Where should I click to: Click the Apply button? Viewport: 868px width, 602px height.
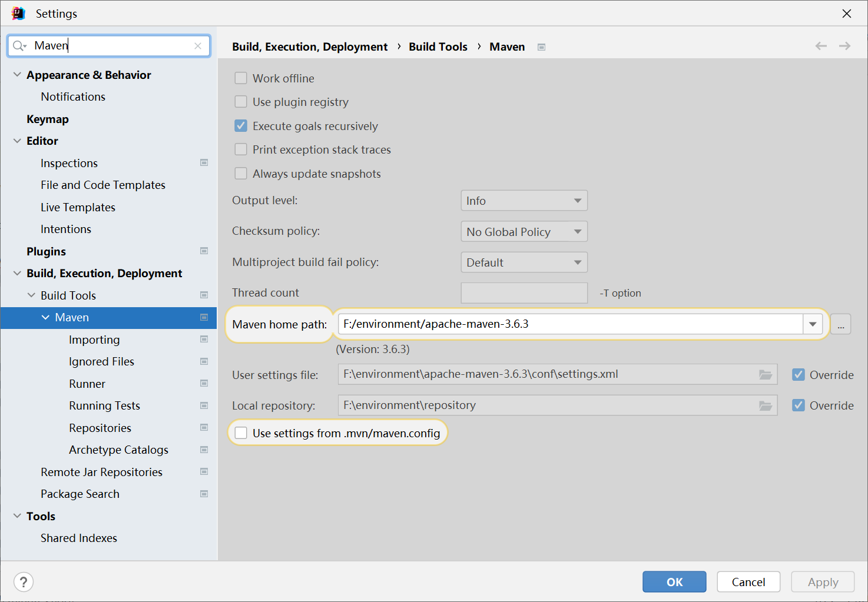pos(823,582)
